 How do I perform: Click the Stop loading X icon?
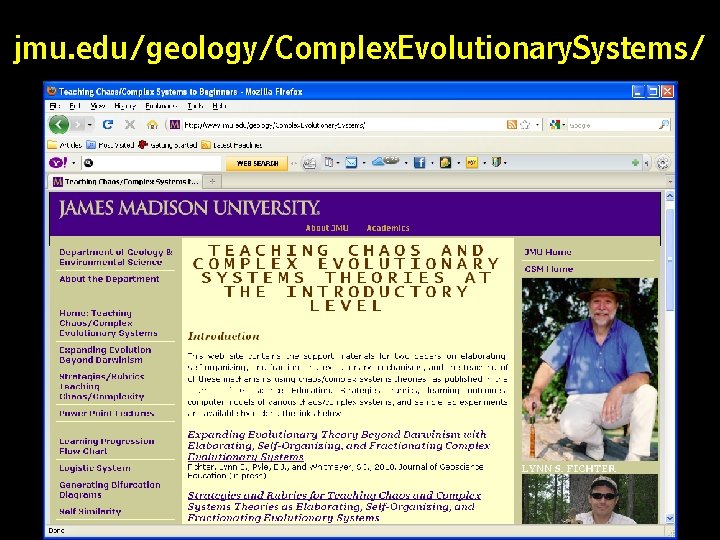pyautogui.click(x=130, y=124)
